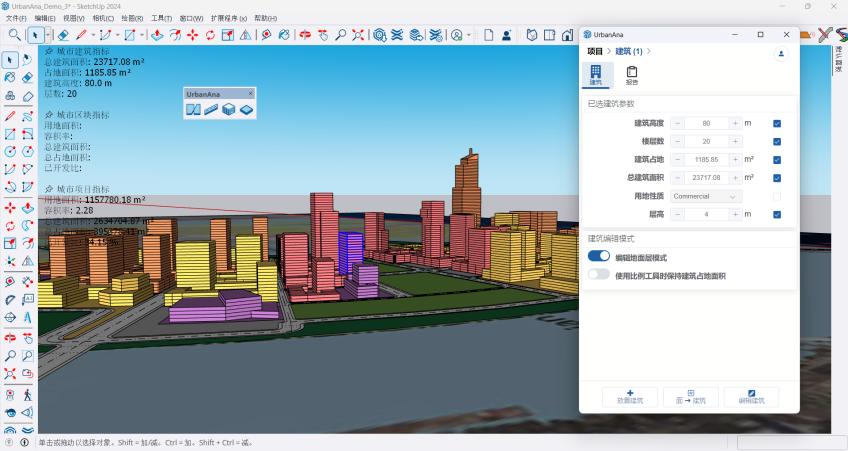Open the 相机(C) menu
The image size is (848, 451).
(103, 18)
